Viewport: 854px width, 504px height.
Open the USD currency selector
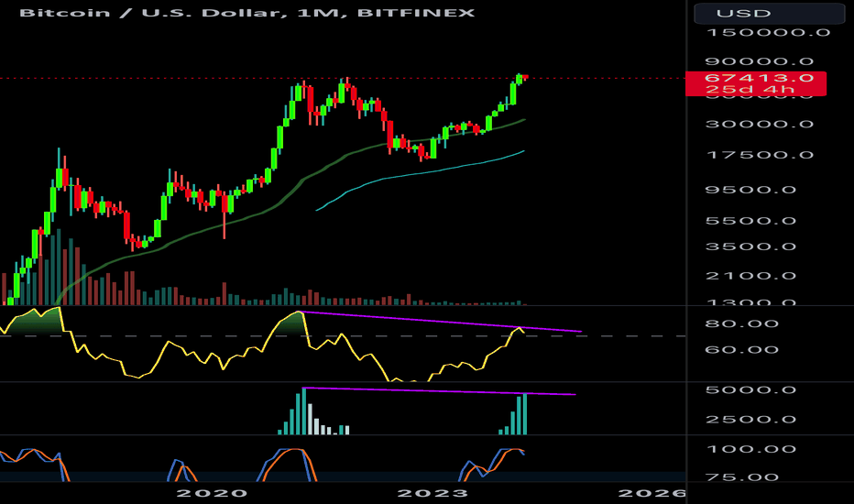point(769,13)
